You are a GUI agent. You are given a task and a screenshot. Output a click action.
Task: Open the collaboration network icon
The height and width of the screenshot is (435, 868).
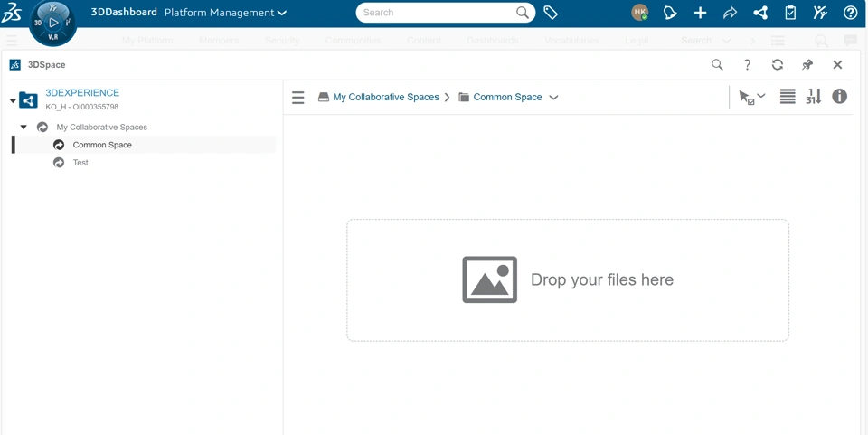tap(760, 12)
